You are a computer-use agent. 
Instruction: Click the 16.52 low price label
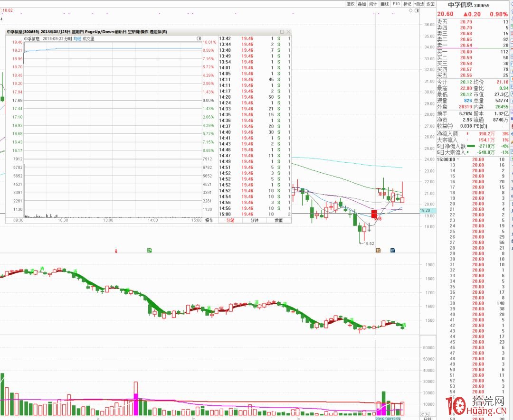[369, 243]
